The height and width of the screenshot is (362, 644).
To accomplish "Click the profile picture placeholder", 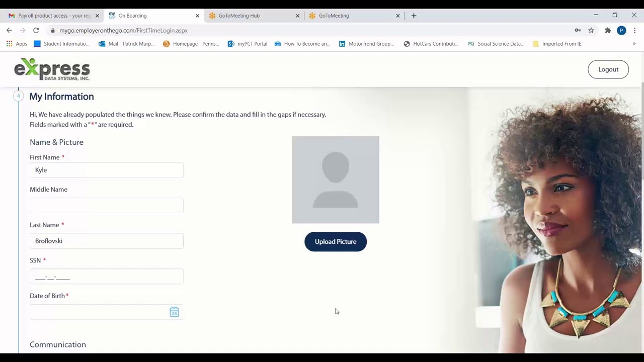I will [336, 179].
